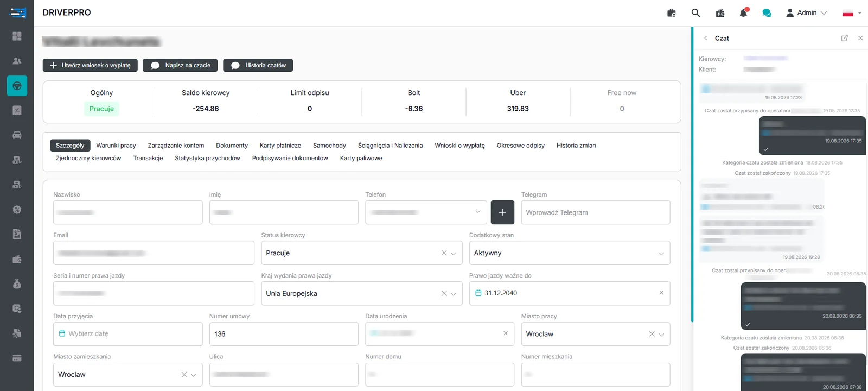
Task: Go back with chat panel arrow
Action: coord(705,38)
